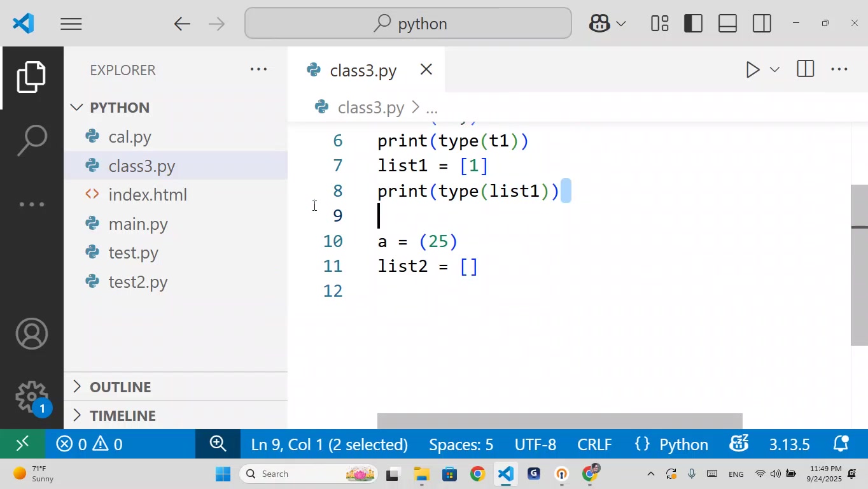
Task: Open editor more actions menu
Action: pyautogui.click(x=839, y=69)
